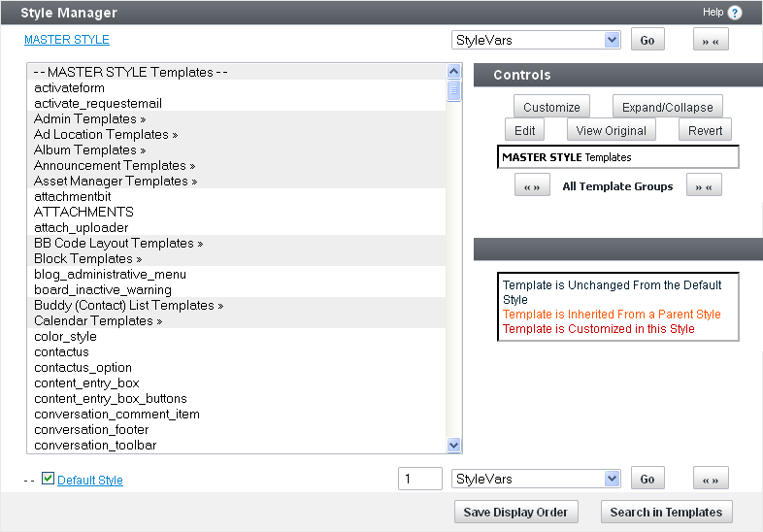The width and height of the screenshot is (763, 532).
Task: Select the conversation_comment_item template
Action: [236, 415]
